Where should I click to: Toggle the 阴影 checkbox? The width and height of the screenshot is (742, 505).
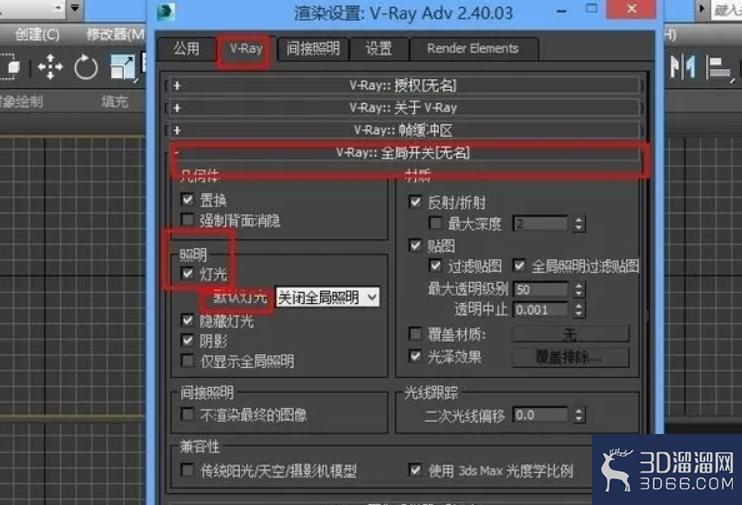point(188,341)
